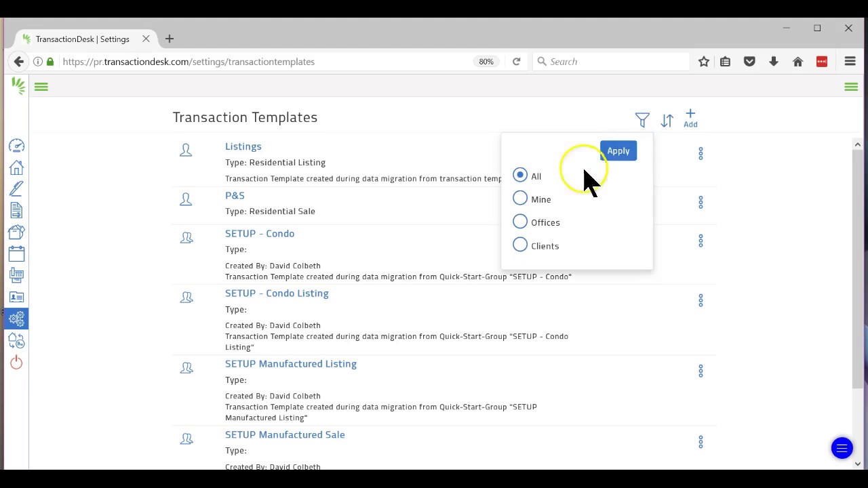Viewport: 868px width, 488px height.
Task: Open the house Pro sync icon
Action: coord(17,340)
